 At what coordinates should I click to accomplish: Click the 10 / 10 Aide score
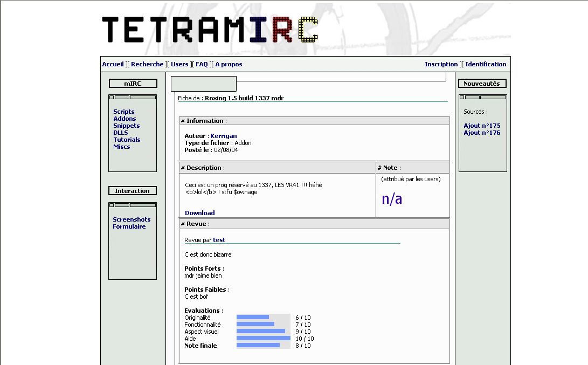pos(305,339)
